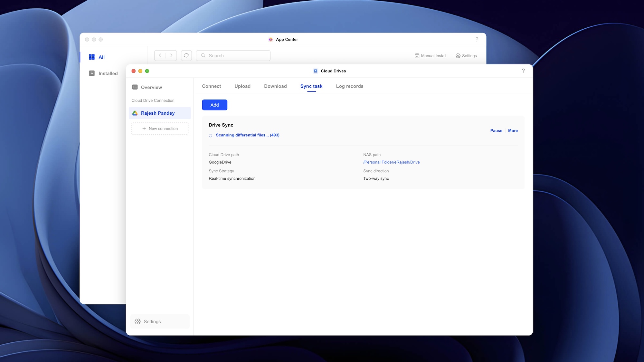
Task: Open Settings at bottom of Cloud Drives sidebar
Action: (152, 321)
